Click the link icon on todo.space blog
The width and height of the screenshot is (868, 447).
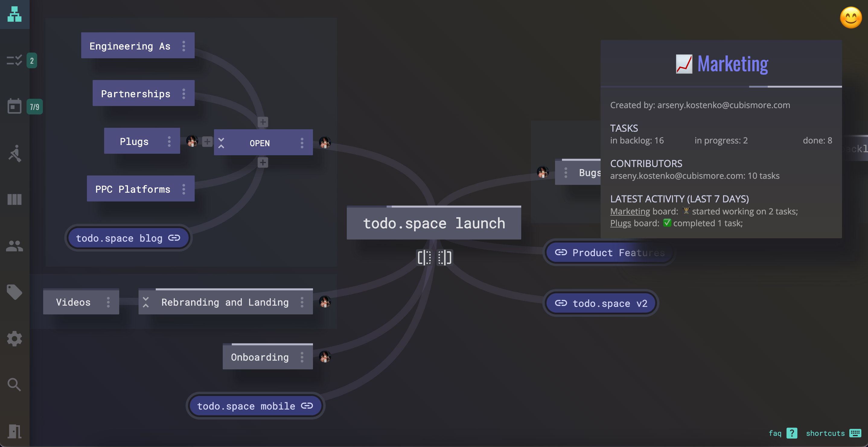point(174,238)
